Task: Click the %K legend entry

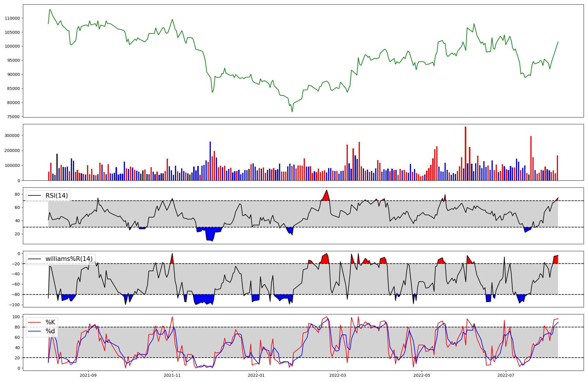Action: [x=50, y=322]
